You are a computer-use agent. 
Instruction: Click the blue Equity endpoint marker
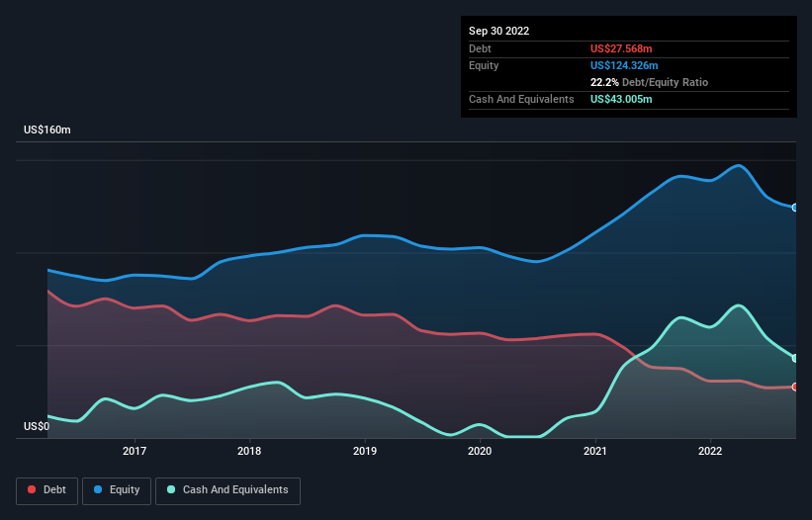click(795, 208)
